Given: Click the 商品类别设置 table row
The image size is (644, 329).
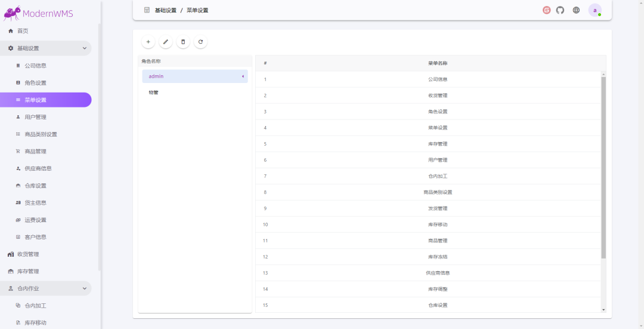Looking at the screenshot, I should pyautogui.click(x=428, y=192).
